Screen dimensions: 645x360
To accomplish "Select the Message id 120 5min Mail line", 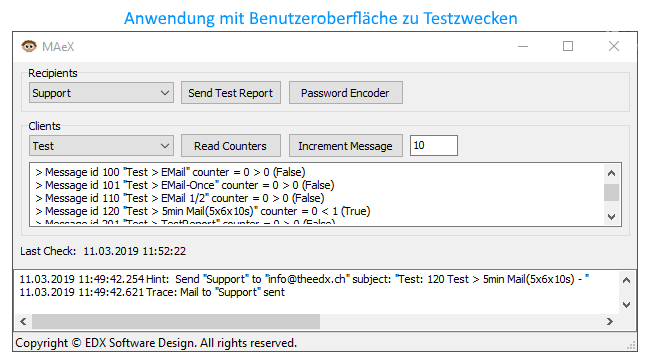I will (x=203, y=211).
